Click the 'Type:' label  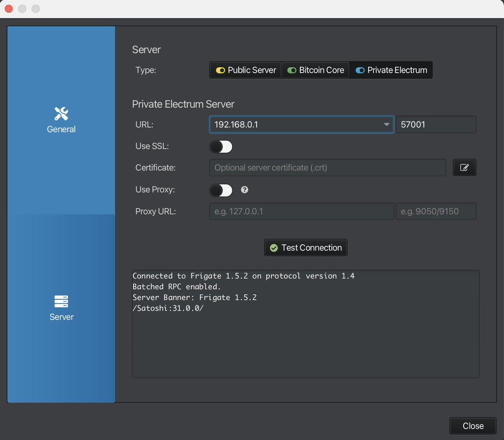146,70
